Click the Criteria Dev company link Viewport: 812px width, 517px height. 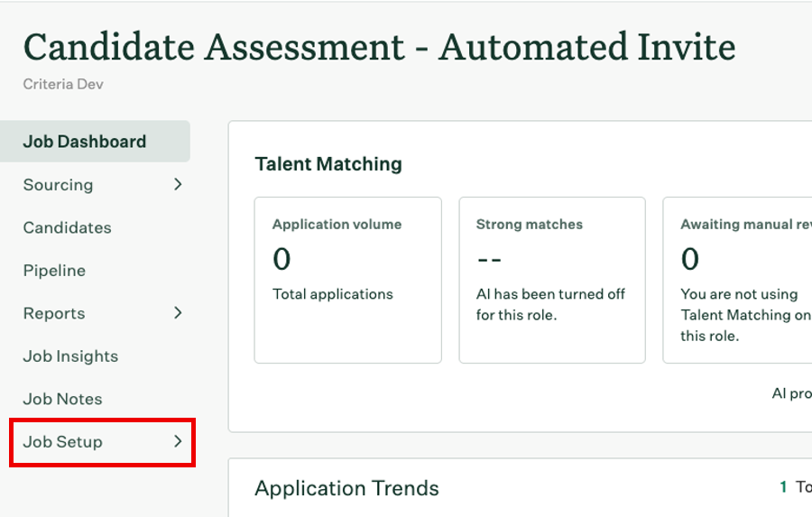[63, 85]
